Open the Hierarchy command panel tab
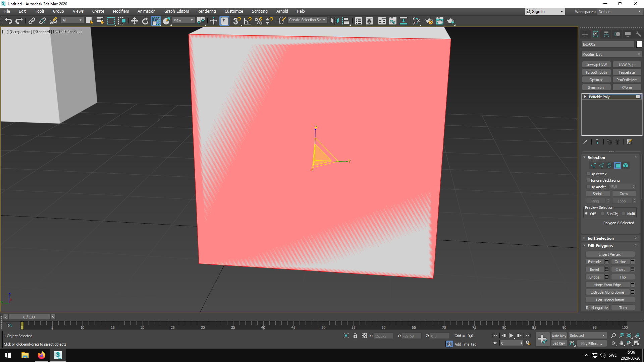The height and width of the screenshot is (362, 644). coord(606,34)
